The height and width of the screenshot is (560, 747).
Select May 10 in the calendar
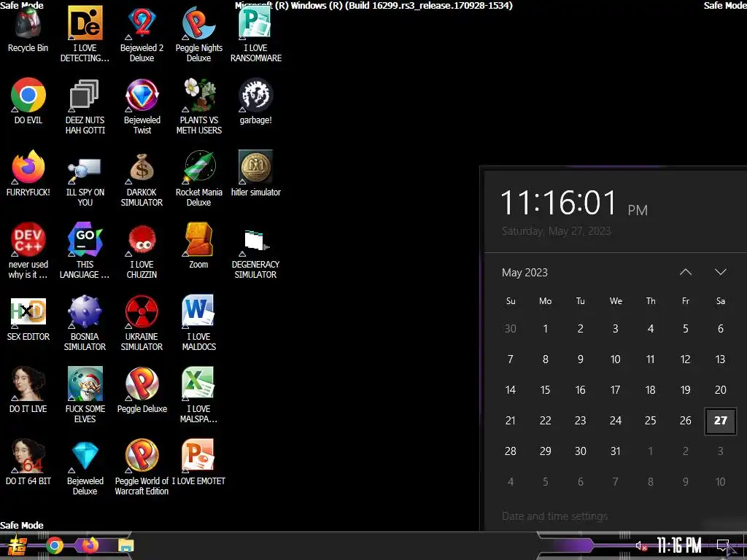[x=616, y=359]
